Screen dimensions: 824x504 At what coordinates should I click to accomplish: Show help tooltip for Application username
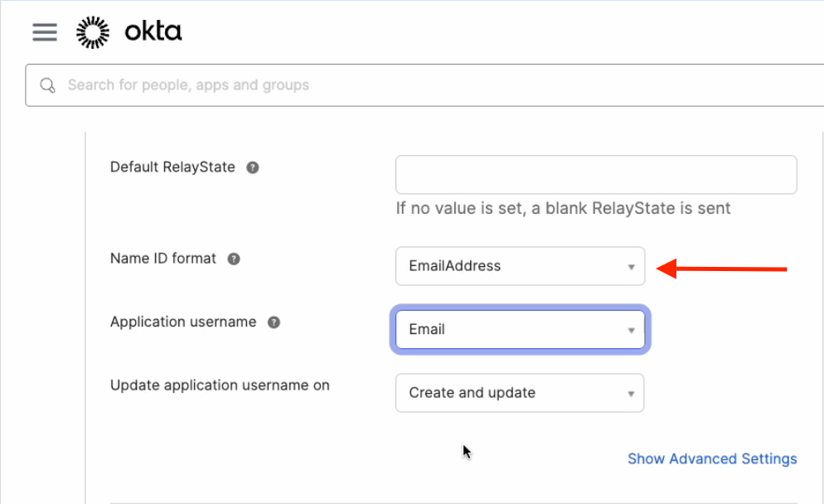coord(274,322)
